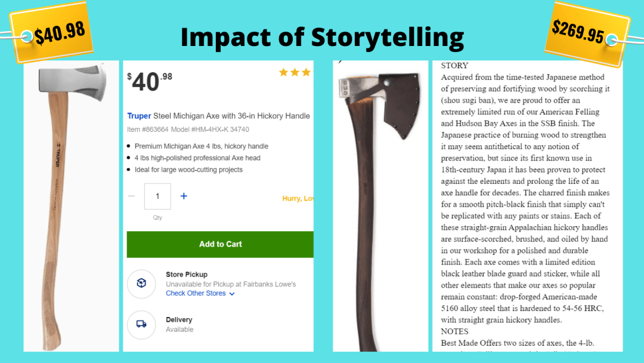Click the yellow $269.95 price tag

click(587, 33)
